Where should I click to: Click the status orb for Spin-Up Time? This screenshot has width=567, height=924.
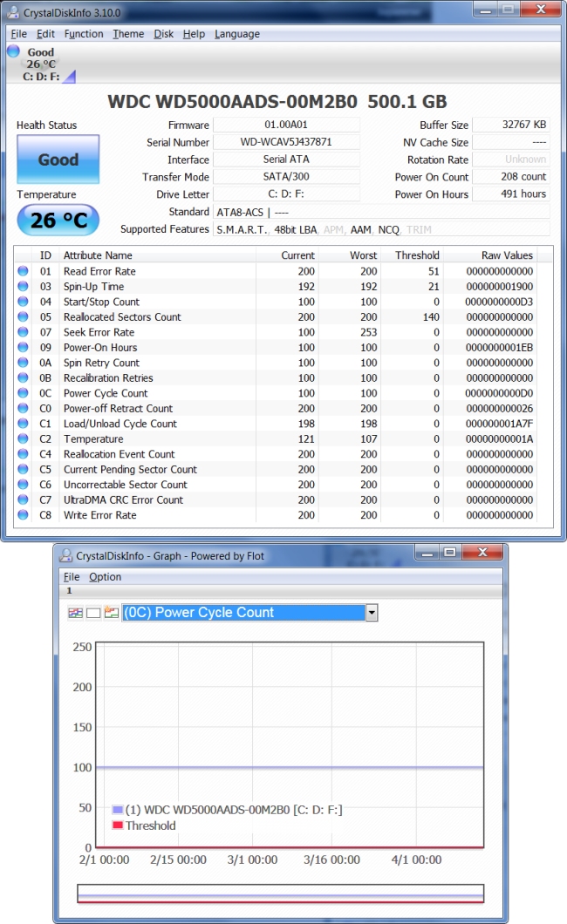coord(23,287)
